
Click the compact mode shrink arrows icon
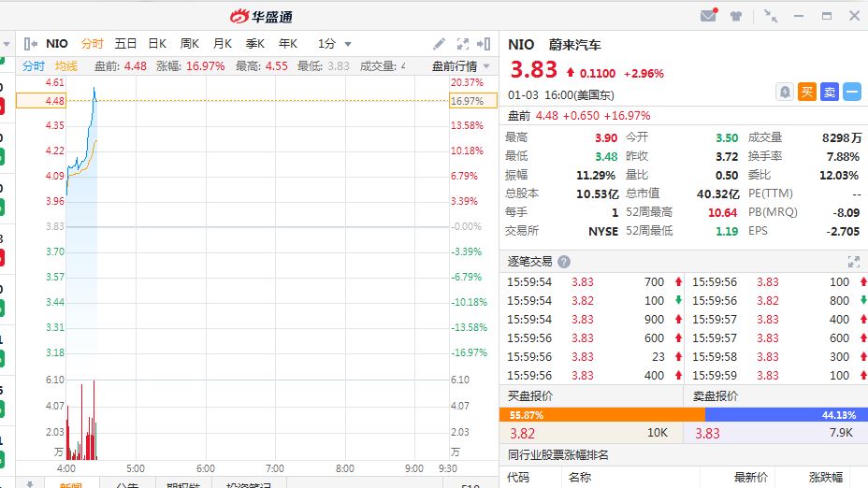click(x=770, y=16)
